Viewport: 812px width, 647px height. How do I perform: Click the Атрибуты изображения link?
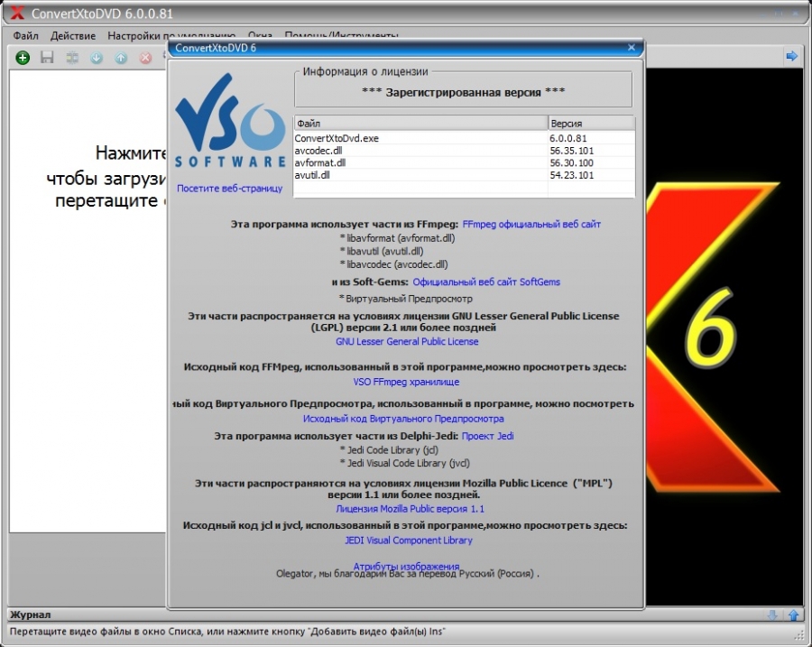pos(406,566)
